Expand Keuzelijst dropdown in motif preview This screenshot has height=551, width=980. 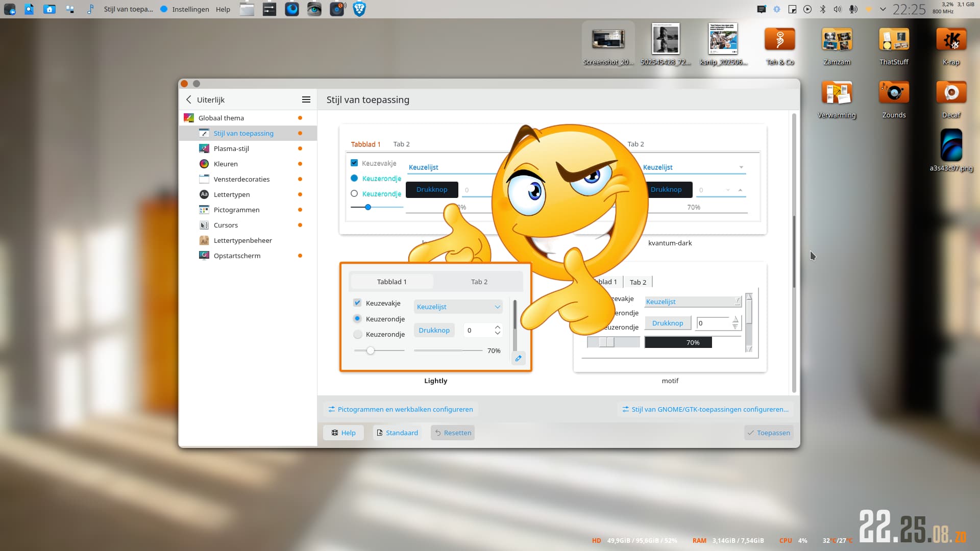(693, 302)
